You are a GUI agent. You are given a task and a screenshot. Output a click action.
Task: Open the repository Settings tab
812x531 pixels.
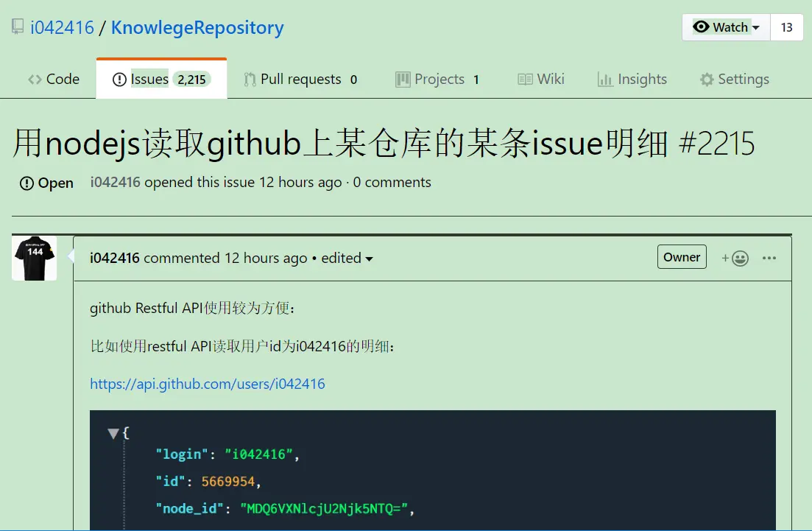(735, 80)
